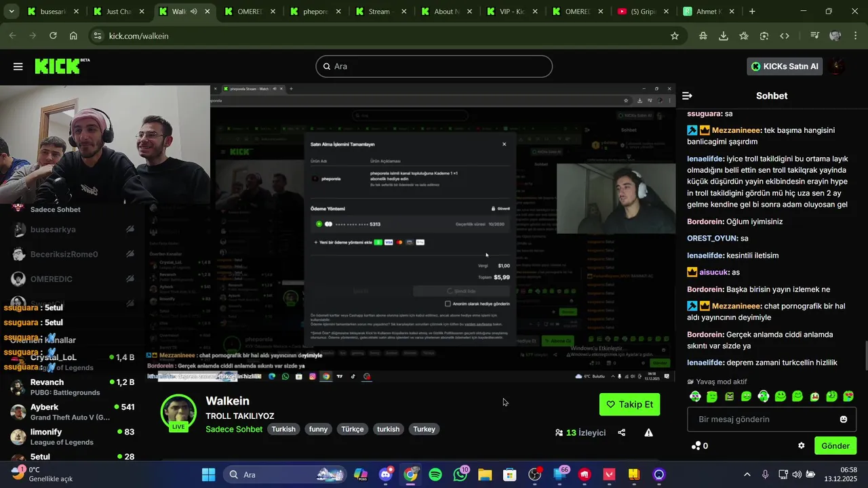The height and width of the screenshot is (488, 868).
Task: Go to the KICK logo homepage
Action: pos(62,66)
